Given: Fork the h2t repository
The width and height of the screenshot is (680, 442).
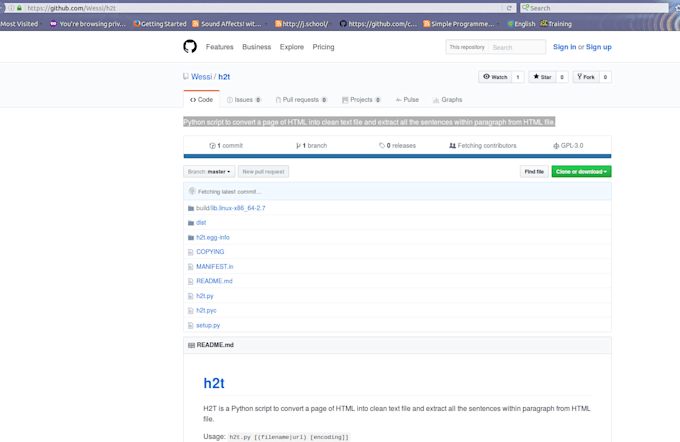Looking at the screenshot, I should (586, 77).
